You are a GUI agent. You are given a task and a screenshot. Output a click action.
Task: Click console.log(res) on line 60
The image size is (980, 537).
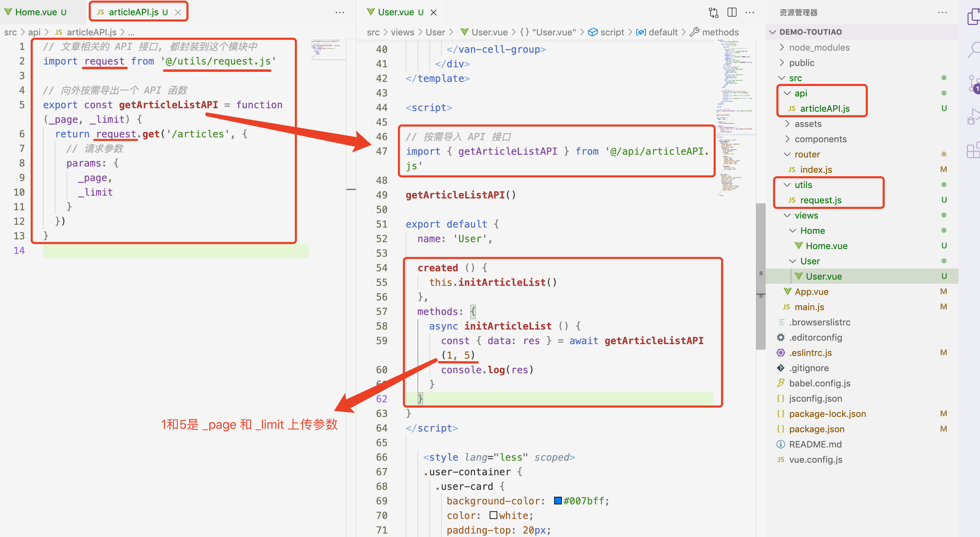(x=487, y=369)
